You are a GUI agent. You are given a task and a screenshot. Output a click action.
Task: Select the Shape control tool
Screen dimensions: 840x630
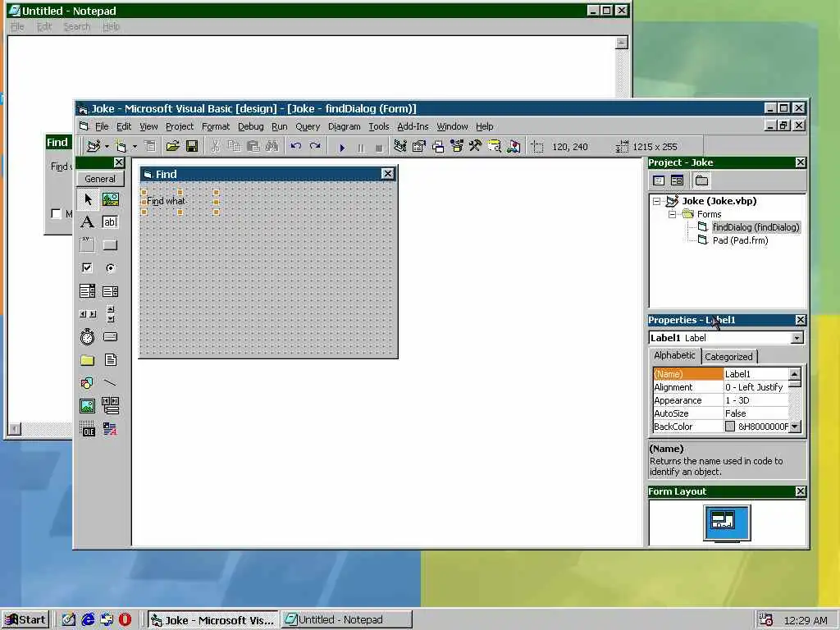pos(87,383)
